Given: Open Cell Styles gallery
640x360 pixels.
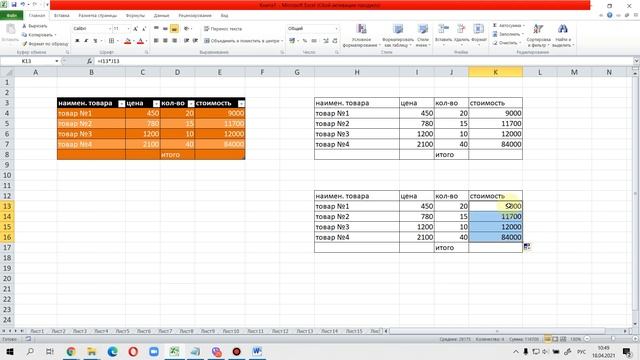Looking at the screenshot, I should tap(423, 36).
